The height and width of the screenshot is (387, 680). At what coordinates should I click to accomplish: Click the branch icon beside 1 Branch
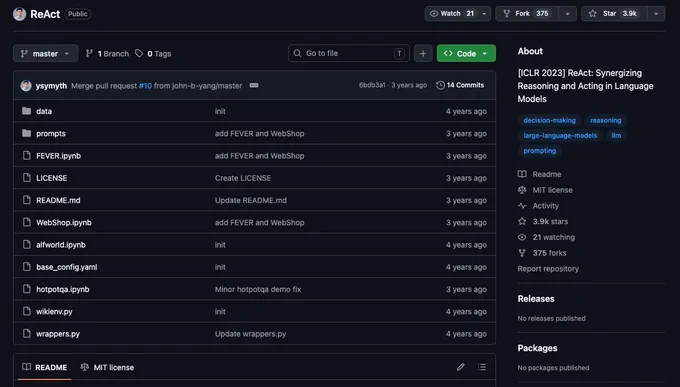click(89, 53)
